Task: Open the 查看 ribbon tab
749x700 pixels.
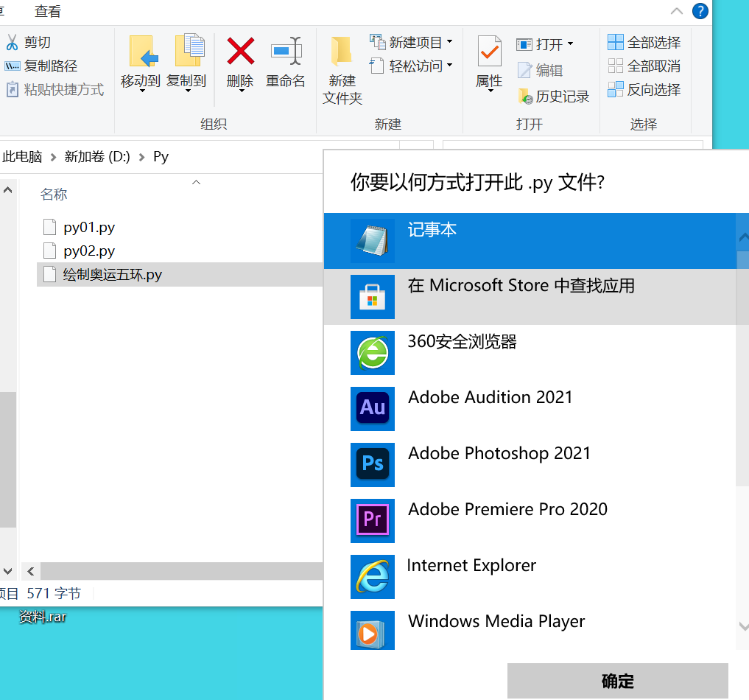Action: (48, 11)
